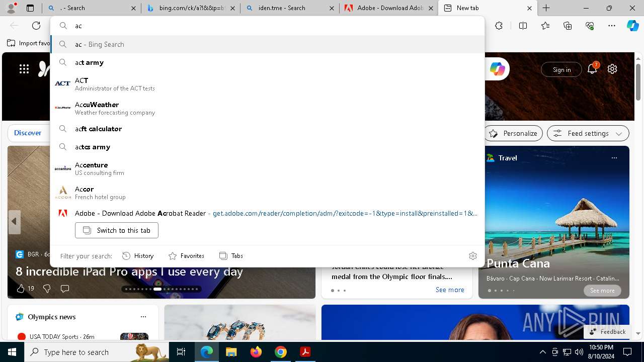Open a new tab with plus button
The width and height of the screenshot is (644, 362).
click(546, 8)
